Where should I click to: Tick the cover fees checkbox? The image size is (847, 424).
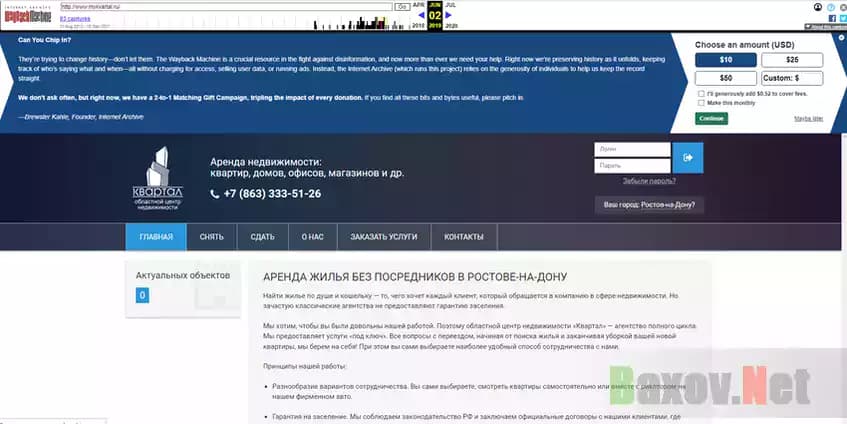pos(701,93)
